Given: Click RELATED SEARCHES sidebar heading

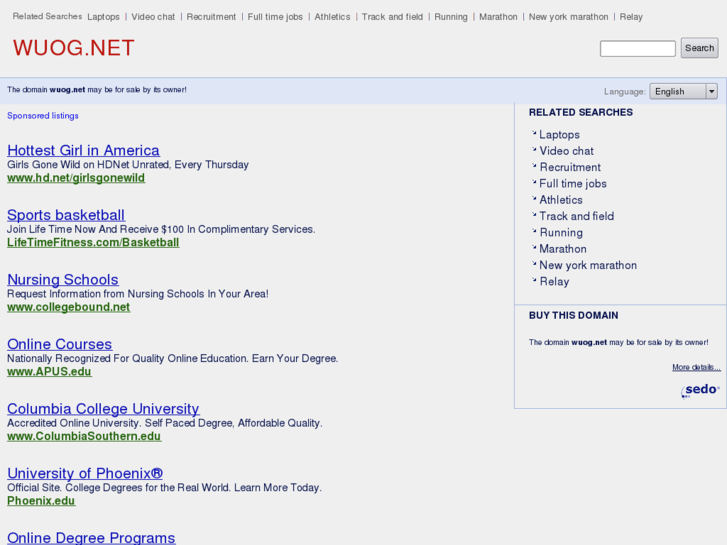Looking at the screenshot, I should click(580, 112).
